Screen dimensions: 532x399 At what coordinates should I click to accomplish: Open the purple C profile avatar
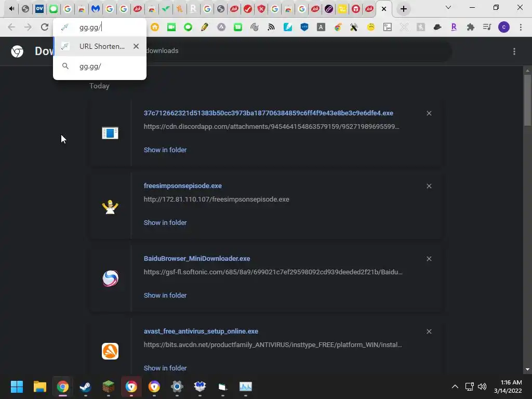504,27
